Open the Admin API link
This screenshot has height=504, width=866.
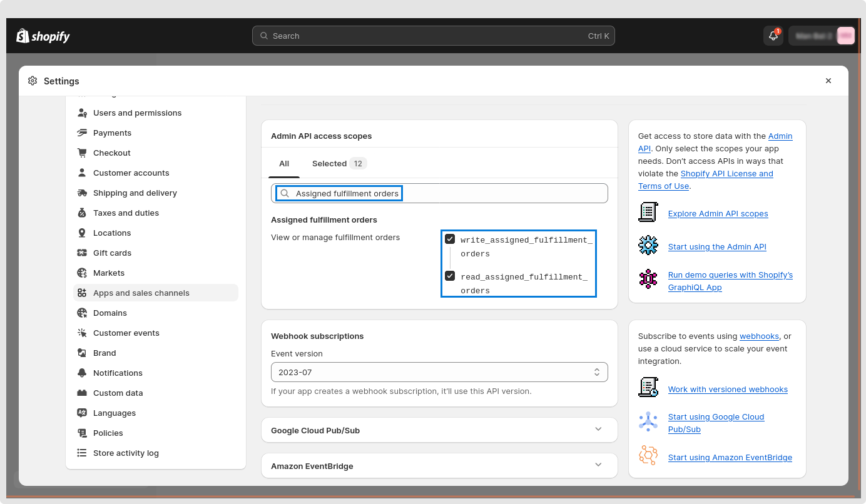point(780,136)
